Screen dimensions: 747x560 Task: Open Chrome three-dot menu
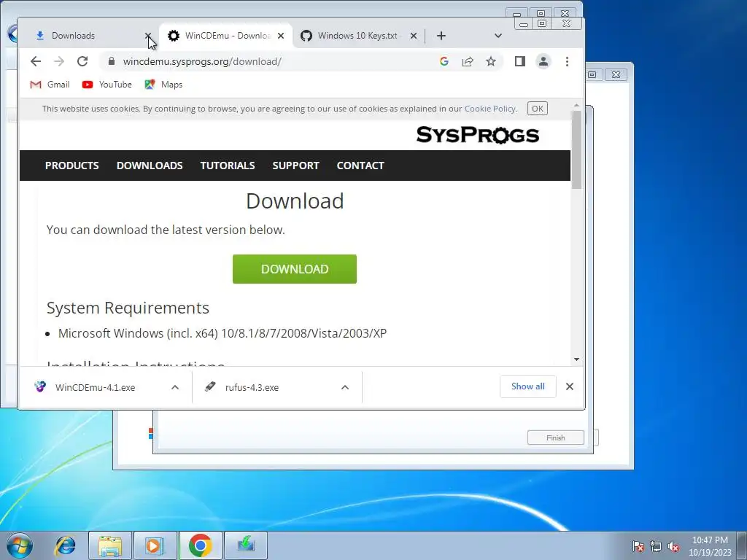tap(567, 61)
